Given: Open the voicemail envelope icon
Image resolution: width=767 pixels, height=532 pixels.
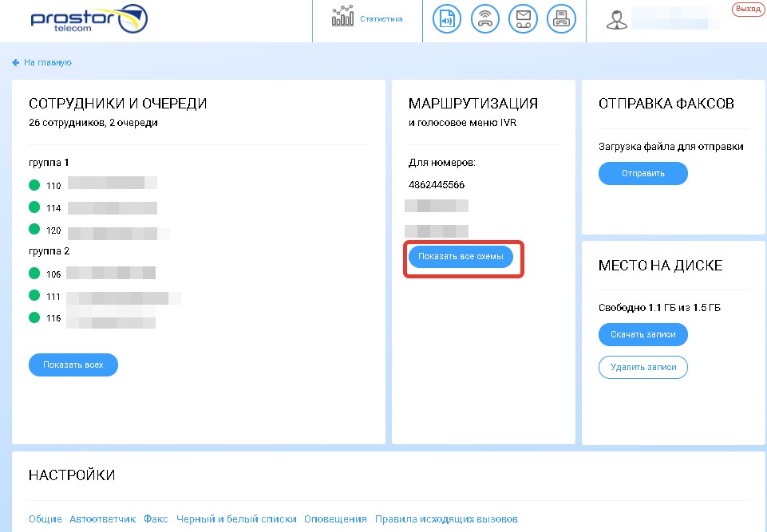Looking at the screenshot, I should 524,19.
